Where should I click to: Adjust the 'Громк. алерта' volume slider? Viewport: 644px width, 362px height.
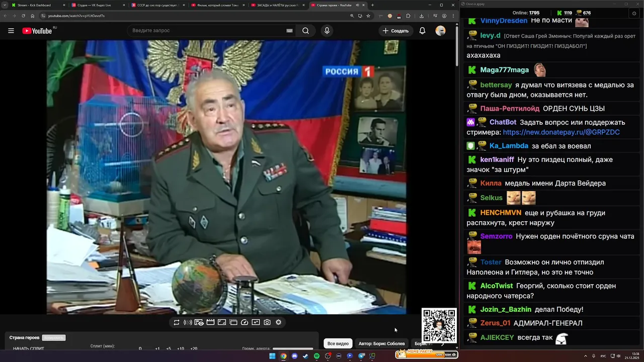click(x=293, y=348)
